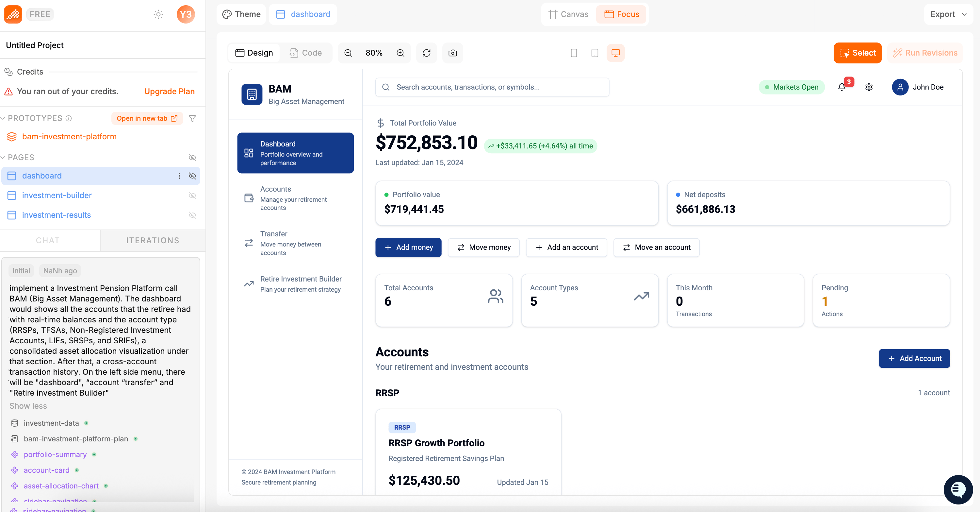This screenshot has height=512, width=980.
Task: Open notifications bell with badge
Action: point(841,87)
